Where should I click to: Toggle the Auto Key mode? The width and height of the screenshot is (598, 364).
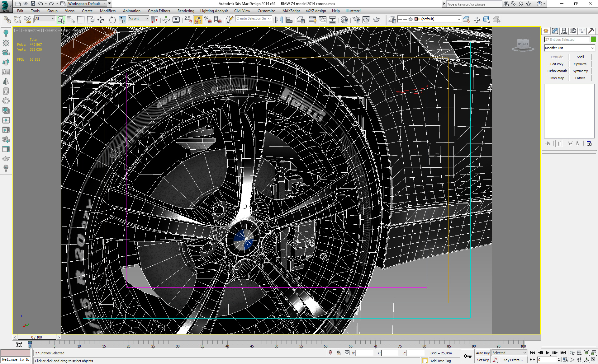[x=482, y=353]
